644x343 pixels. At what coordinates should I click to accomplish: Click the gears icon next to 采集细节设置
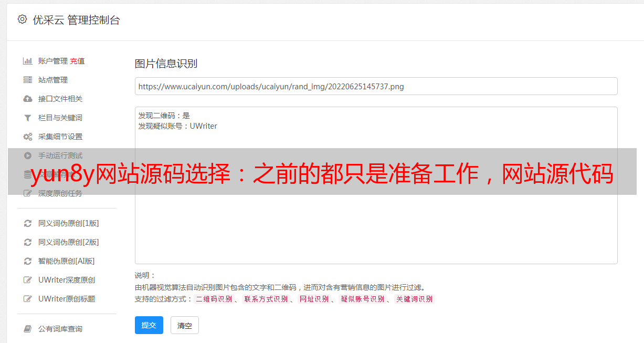click(28, 137)
